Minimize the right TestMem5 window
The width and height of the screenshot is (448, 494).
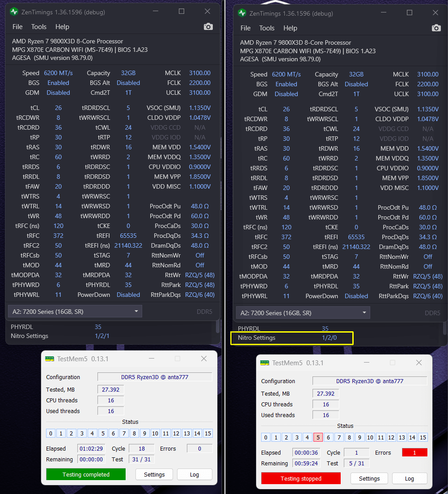[366, 363]
